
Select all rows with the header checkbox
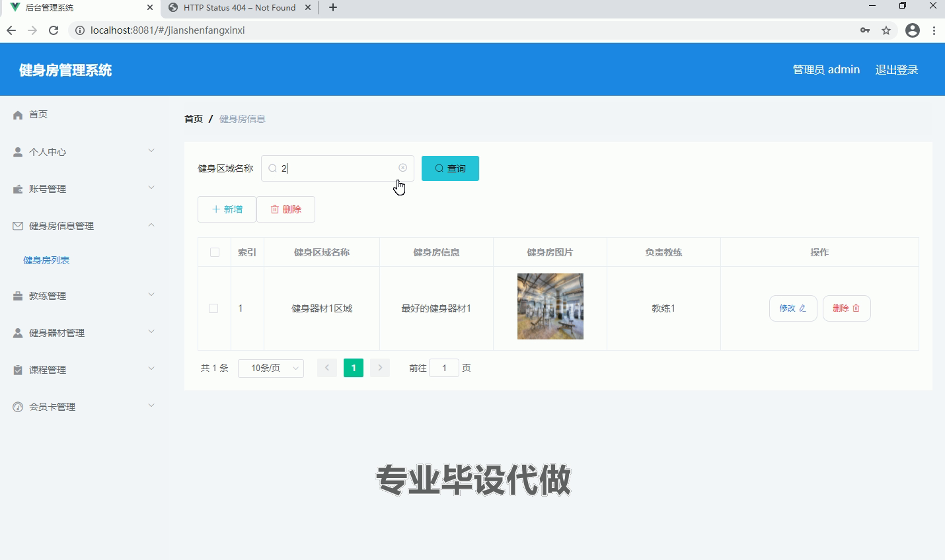click(x=215, y=252)
